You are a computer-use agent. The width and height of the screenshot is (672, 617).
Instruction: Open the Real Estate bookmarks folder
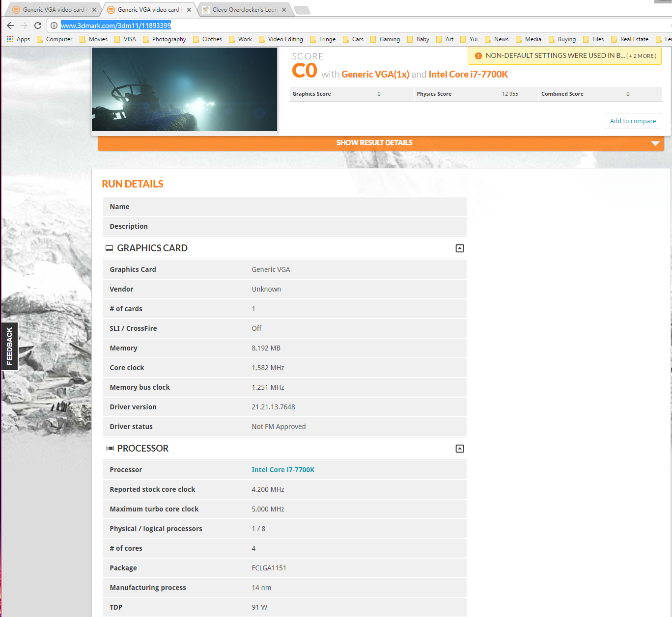click(x=630, y=39)
